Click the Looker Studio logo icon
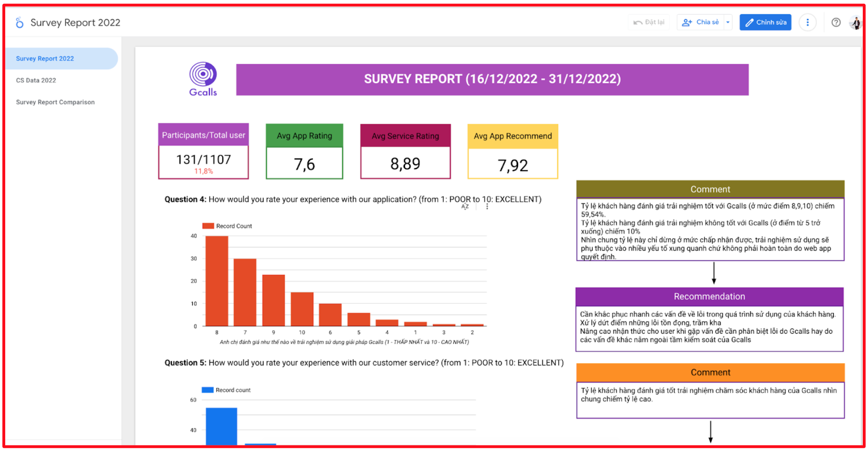Viewport: 868px width, 452px height. pos(19,22)
